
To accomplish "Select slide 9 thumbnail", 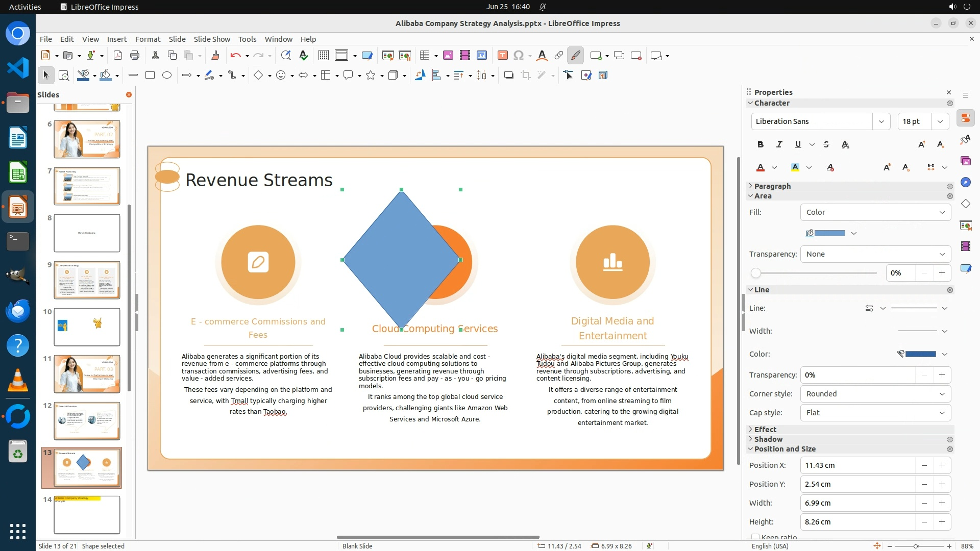I will pos(87,280).
